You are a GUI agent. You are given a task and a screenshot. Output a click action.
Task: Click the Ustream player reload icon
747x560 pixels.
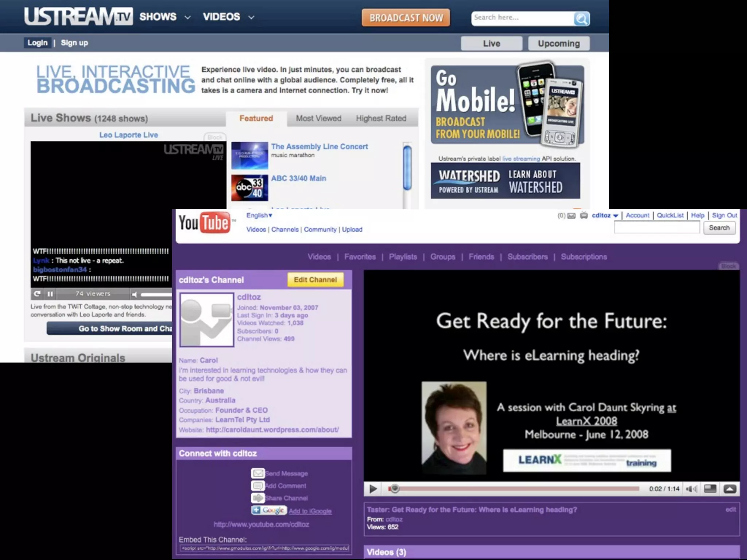37,294
